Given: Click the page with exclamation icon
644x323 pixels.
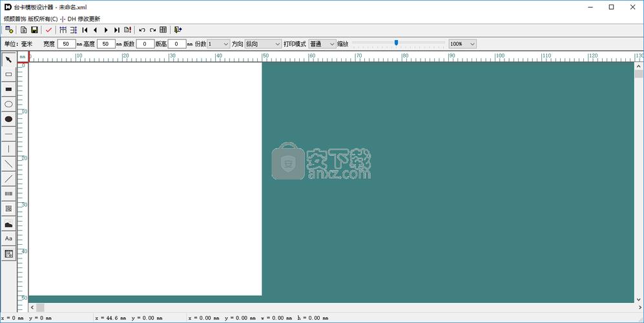Looking at the screenshot, I should [x=128, y=30].
